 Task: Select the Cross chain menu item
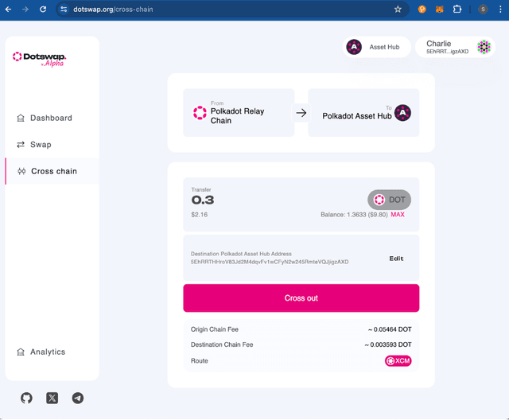click(x=52, y=171)
